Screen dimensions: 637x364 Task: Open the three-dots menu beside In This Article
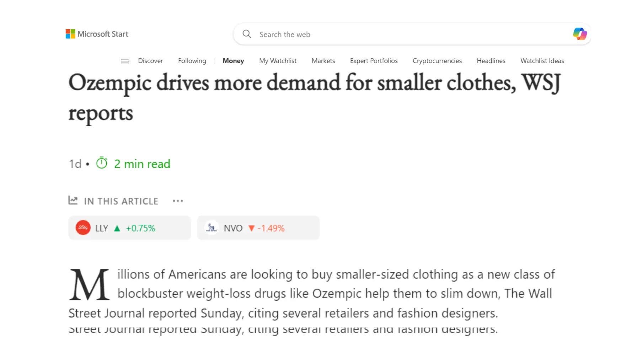point(178,201)
